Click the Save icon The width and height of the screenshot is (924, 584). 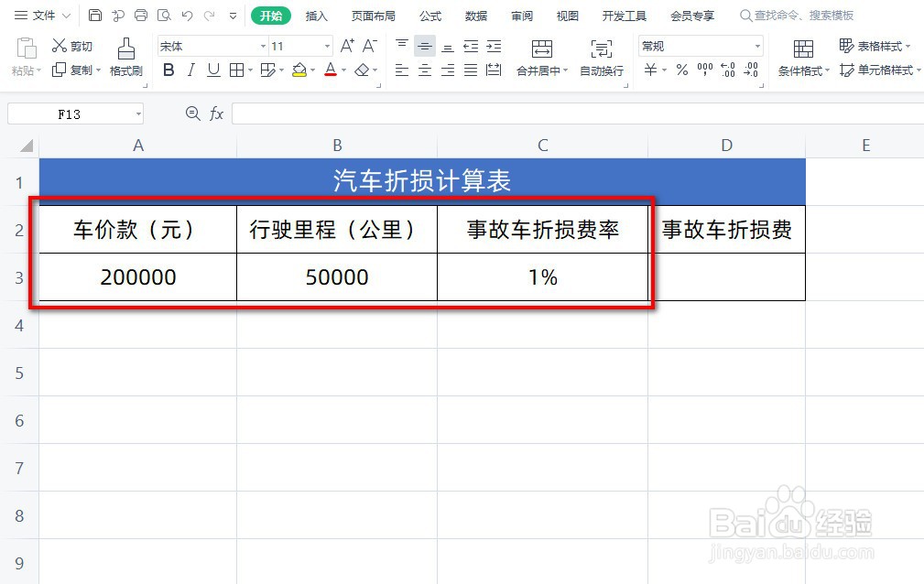click(95, 15)
